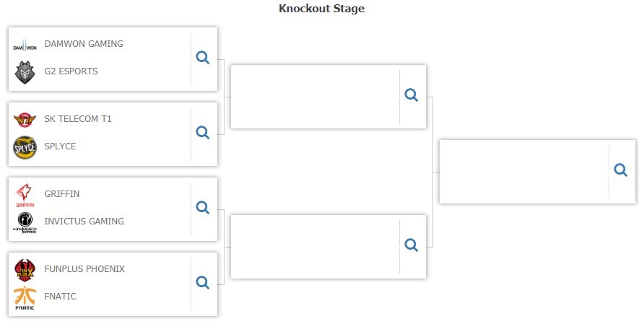
Task: Click the empty final match card
Action: 537,172
